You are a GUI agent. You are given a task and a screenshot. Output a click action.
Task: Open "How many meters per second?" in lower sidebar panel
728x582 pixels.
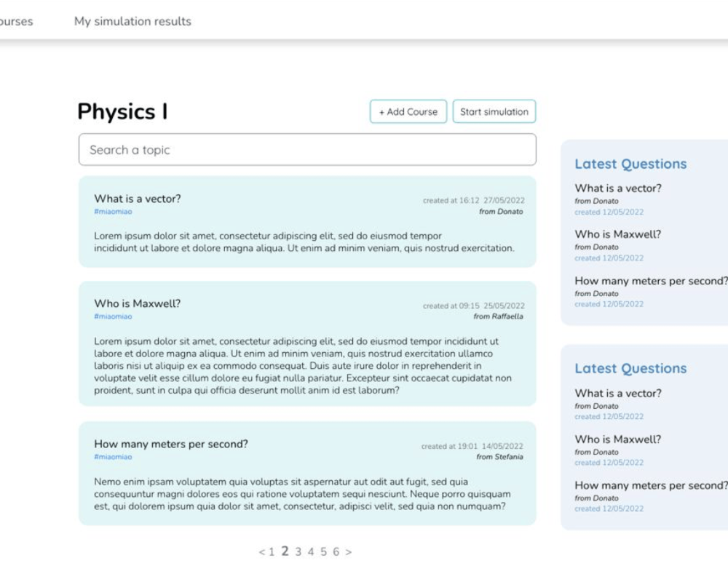[651, 485]
